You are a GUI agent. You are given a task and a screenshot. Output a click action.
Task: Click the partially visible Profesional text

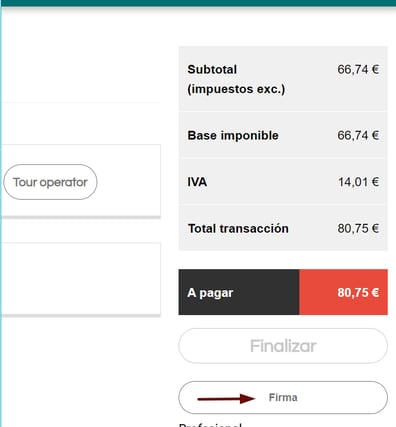click(x=210, y=425)
